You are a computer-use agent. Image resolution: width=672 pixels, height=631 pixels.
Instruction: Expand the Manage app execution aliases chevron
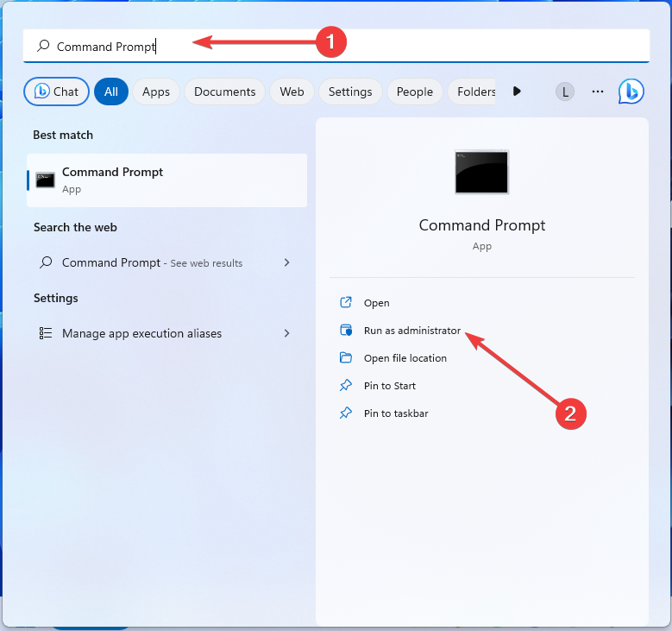coord(286,333)
